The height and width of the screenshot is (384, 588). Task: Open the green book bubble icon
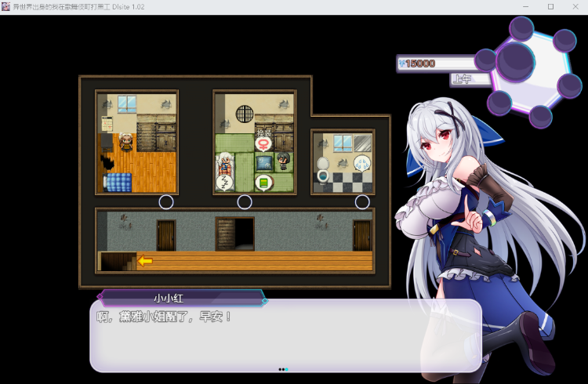pos(263,183)
